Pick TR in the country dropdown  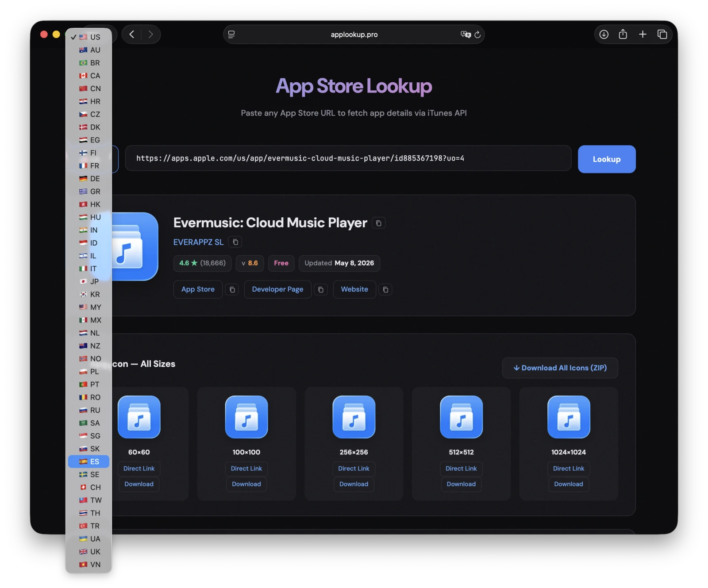pyautogui.click(x=89, y=526)
